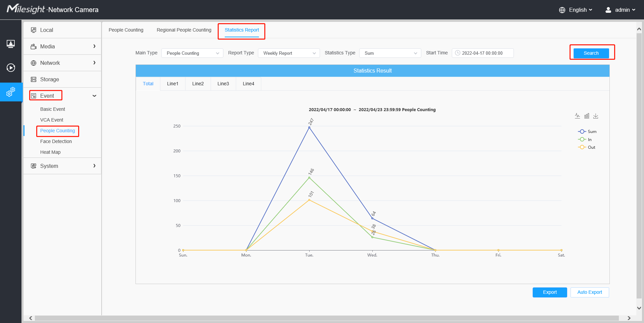
Task: Select the Line4 result tab
Action: pyautogui.click(x=249, y=84)
